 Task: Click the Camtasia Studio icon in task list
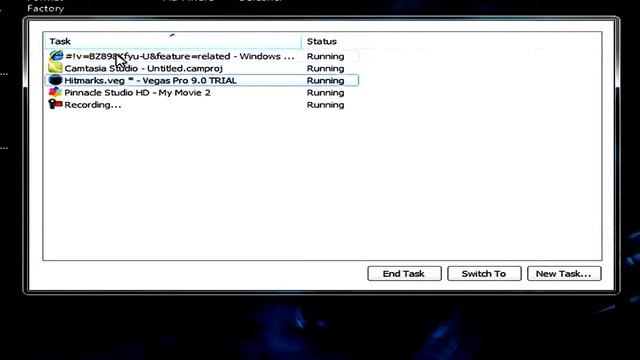click(x=56, y=68)
